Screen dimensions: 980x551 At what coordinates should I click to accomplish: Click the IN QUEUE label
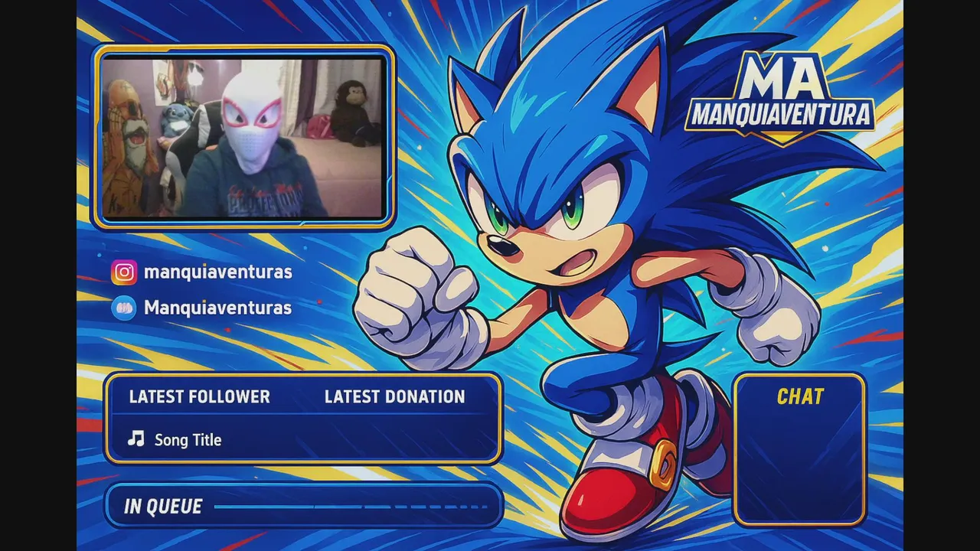[x=163, y=507]
